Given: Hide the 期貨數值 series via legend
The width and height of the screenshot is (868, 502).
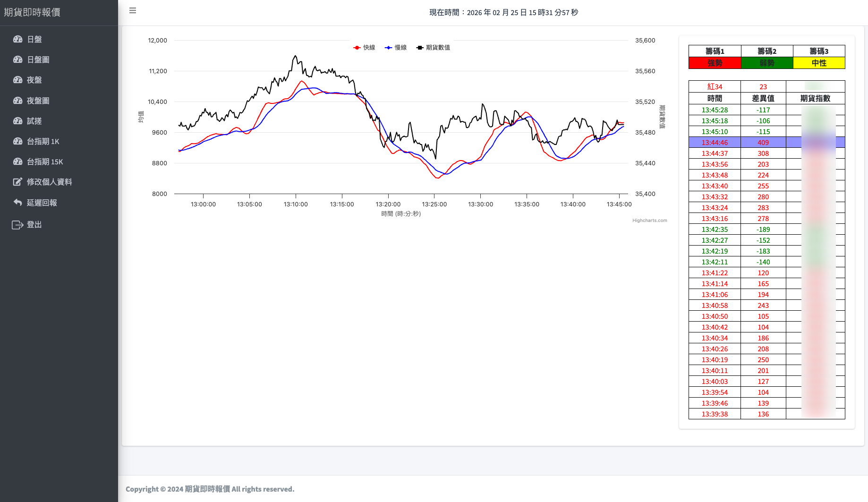Looking at the screenshot, I should (433, 48).
